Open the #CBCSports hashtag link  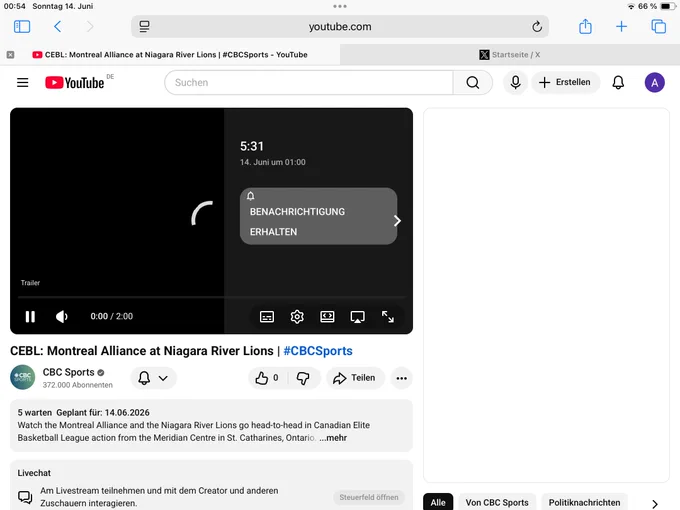pos(318,351)
